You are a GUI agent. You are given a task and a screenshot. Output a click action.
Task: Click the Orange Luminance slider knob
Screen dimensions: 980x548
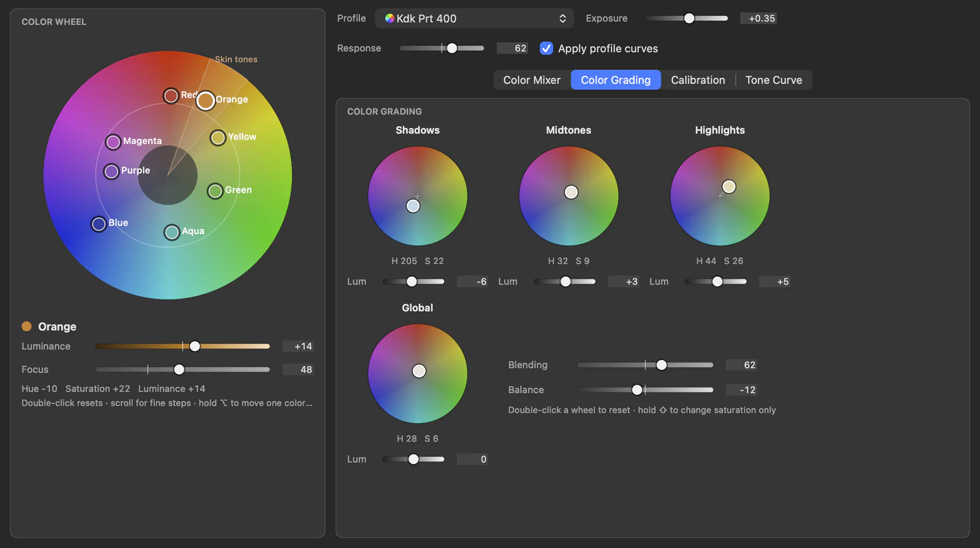pyautogui.click(x=195, y=347)
